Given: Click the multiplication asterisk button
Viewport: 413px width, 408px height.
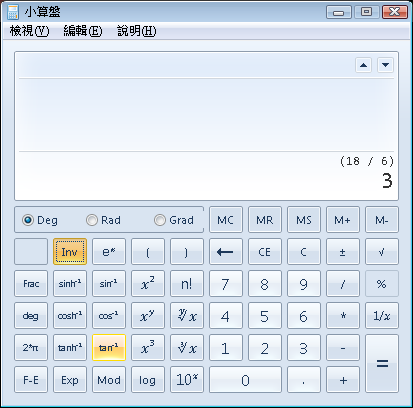Looking at the screenshot, I should coord(343,316).
